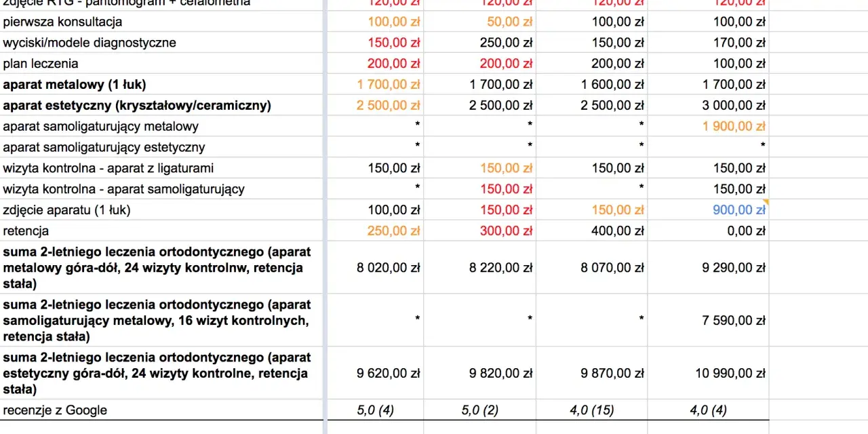Click the orange 250,00 zł retencja cell
Viewport: 868px width, 434px height.
[375, 231]
